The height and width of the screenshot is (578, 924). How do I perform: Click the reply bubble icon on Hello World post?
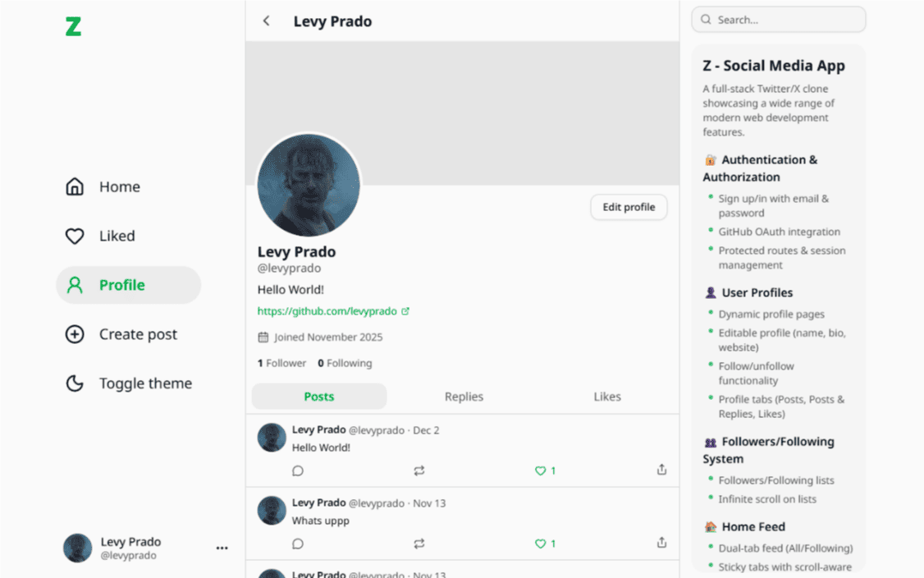coord(298,470)
